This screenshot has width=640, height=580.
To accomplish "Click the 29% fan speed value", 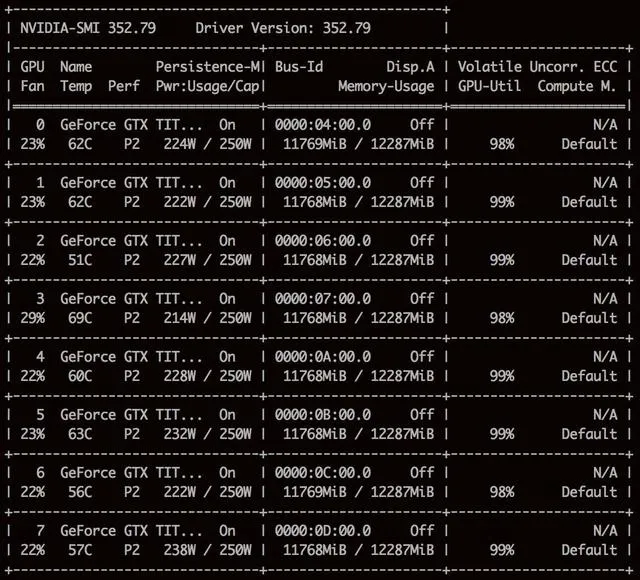I will 32,318.
